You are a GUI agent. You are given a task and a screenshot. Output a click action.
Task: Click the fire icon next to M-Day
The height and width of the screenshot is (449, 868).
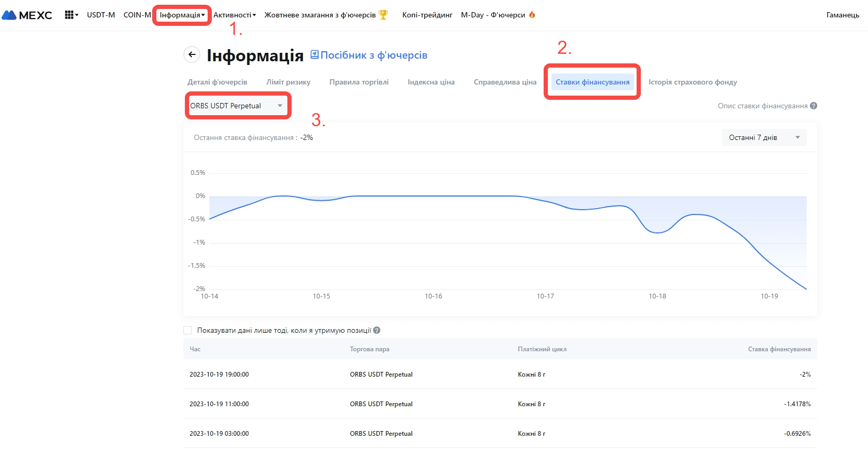532,15
